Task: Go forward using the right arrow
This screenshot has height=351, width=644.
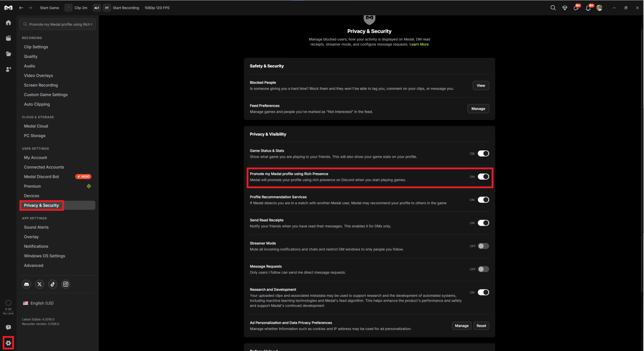Action: pos(30,8)
